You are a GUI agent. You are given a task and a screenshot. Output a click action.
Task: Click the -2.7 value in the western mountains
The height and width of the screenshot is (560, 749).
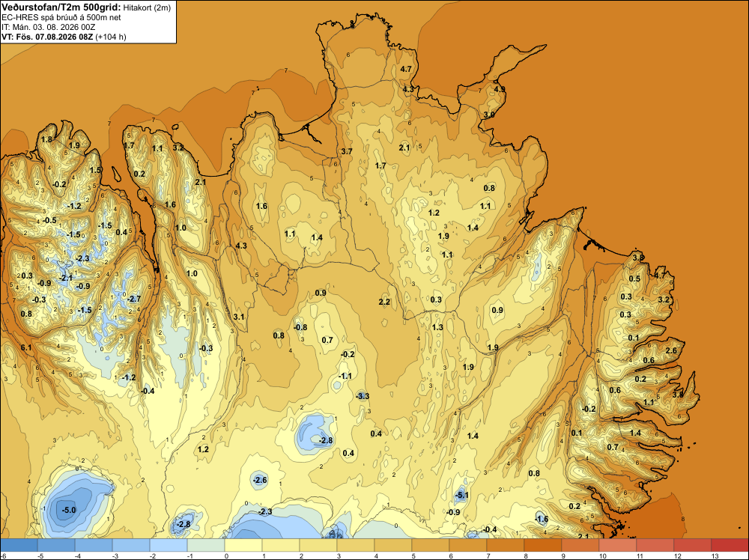click(134, 299)
